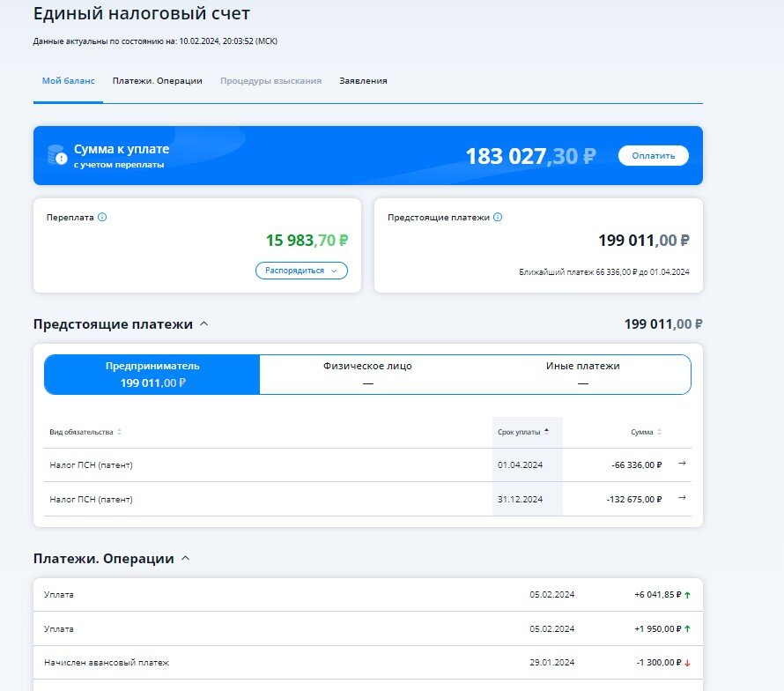Click Налог ПСН row with 01.04.2024
The width and height of the screenshot is (784, 691).
click(367, 464)
